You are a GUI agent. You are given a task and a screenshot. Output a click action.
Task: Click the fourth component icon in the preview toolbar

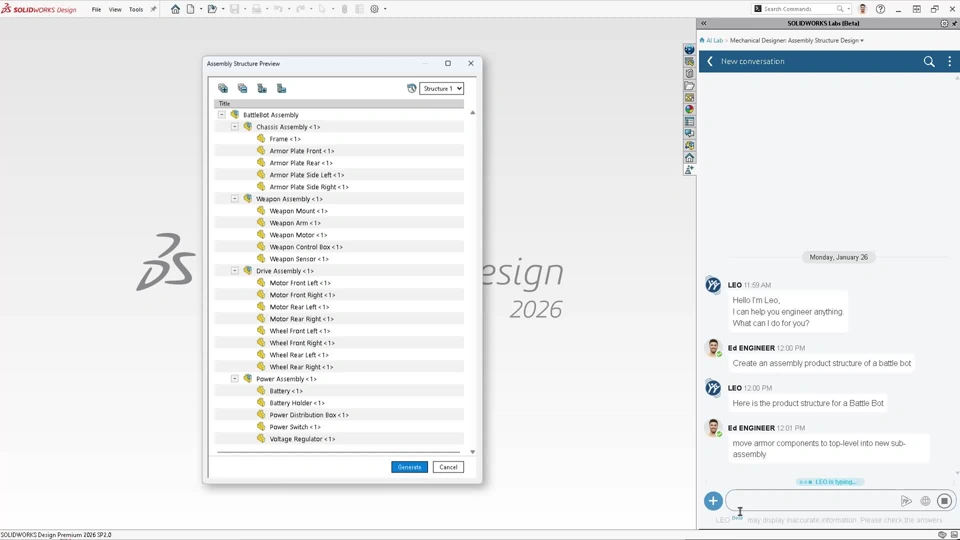pos(282,88)
